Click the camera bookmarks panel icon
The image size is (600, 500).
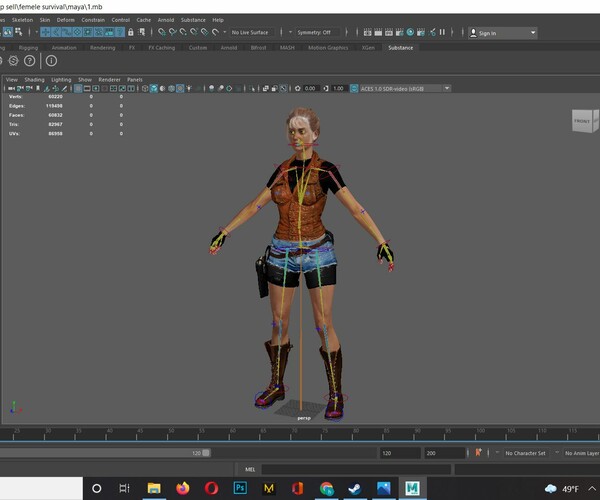38,89
